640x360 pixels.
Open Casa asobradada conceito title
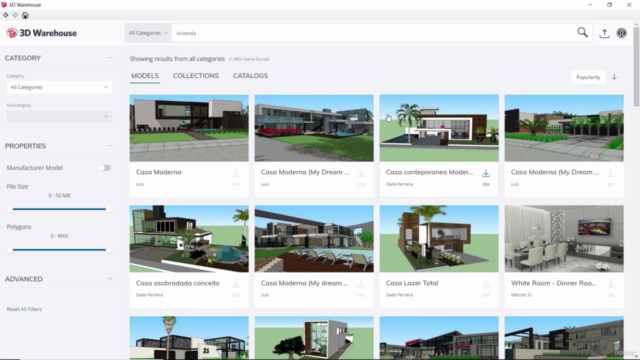coord(178,283)
